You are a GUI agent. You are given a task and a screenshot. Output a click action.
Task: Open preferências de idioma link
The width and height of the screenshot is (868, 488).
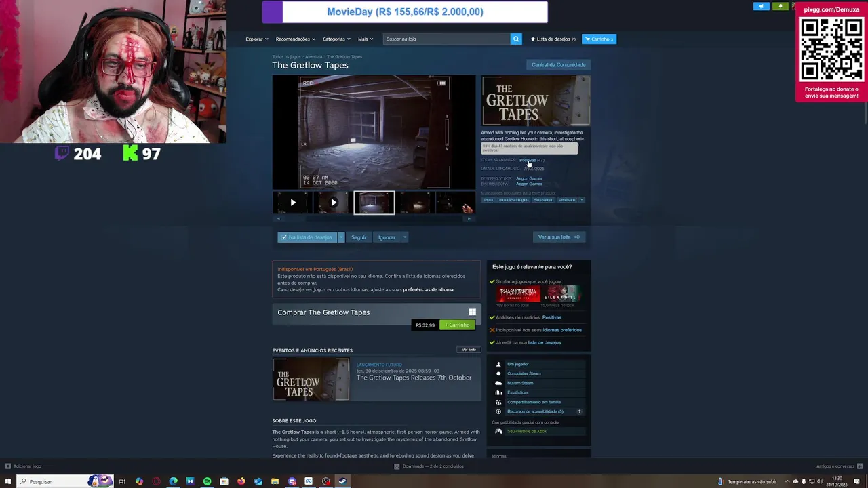point(428,289)
